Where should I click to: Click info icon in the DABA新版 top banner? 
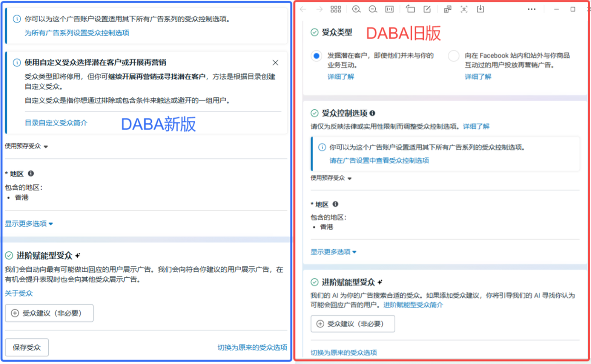pyautogui.click(x=17, y=19)
